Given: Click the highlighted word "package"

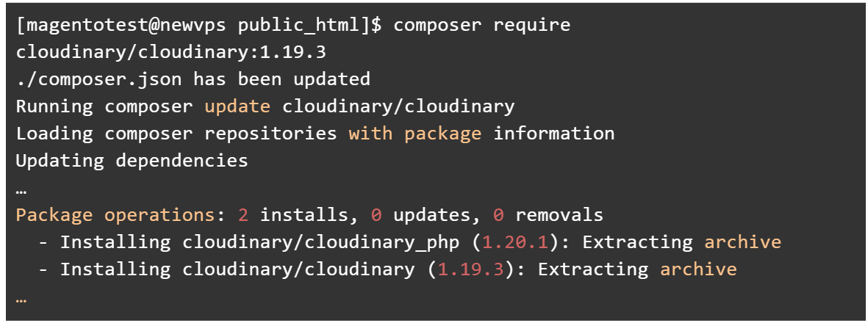Looking at the screenshot, I should (x=442, y=134).
